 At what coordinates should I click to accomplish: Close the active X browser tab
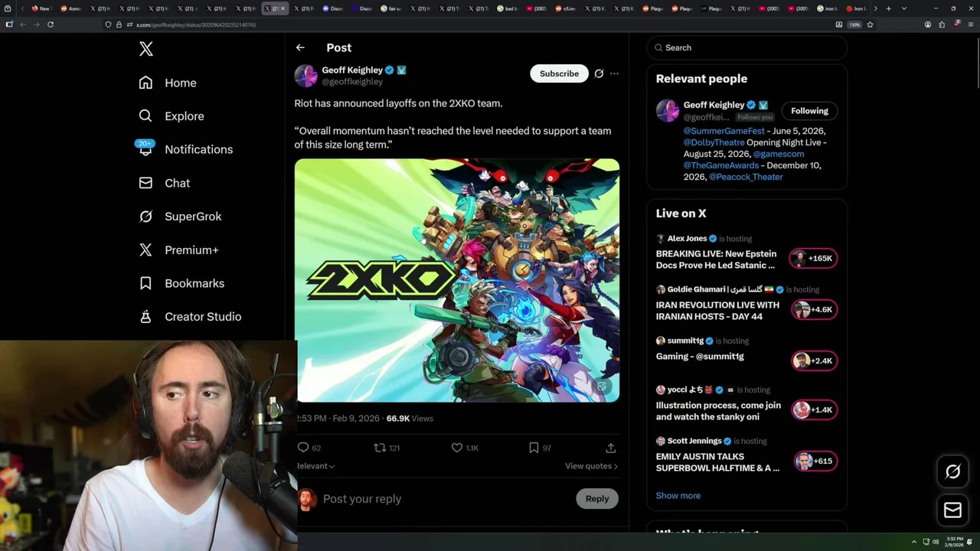pyautogui.click(x=283, y=8)
